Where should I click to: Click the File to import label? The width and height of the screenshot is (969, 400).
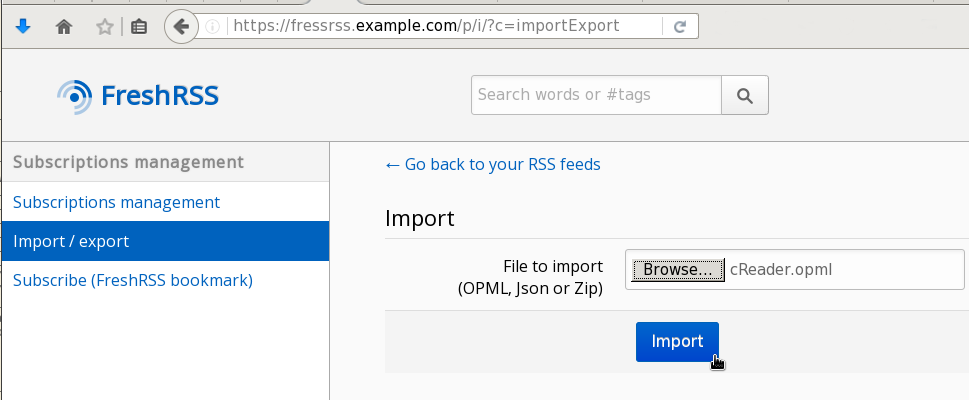pos(553,266)
